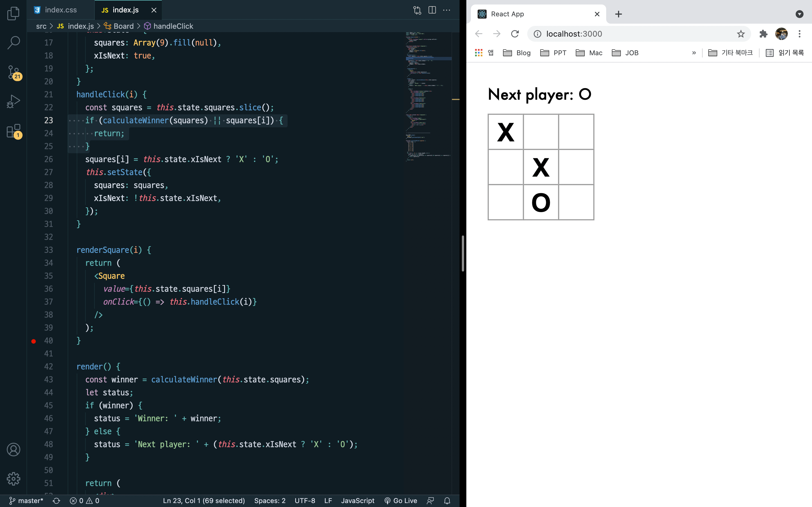
Task: Open the Source Control view with the 21 badge
Action: click(14, 72)
